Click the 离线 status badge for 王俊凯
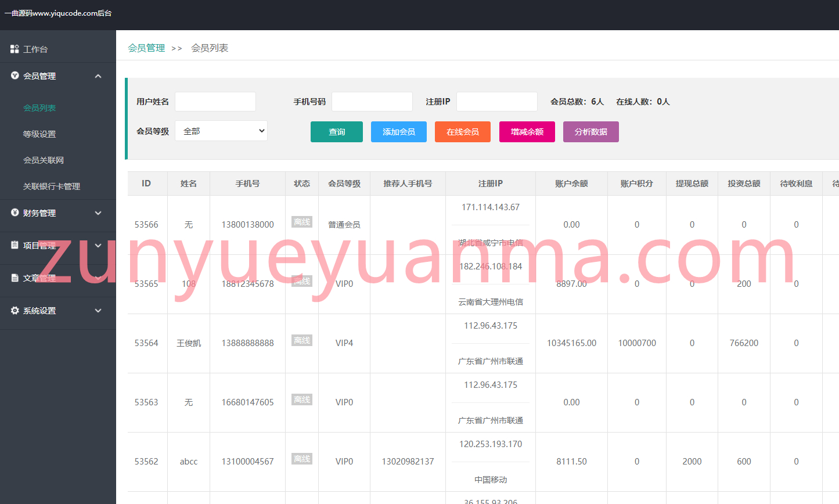 302,340
